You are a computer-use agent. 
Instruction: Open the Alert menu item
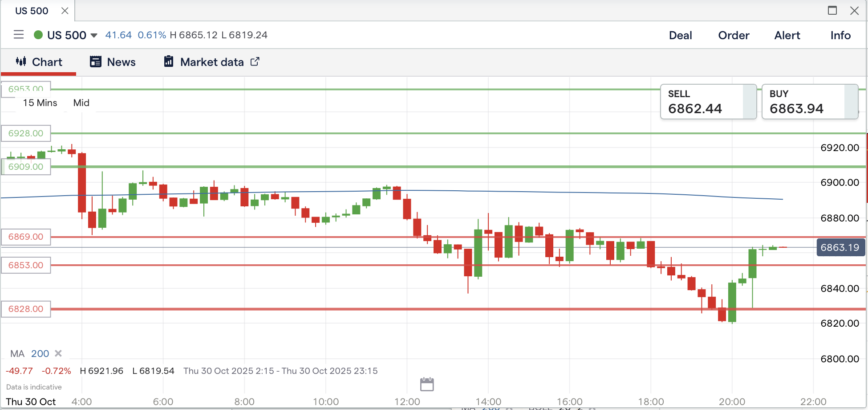(787, 35)
